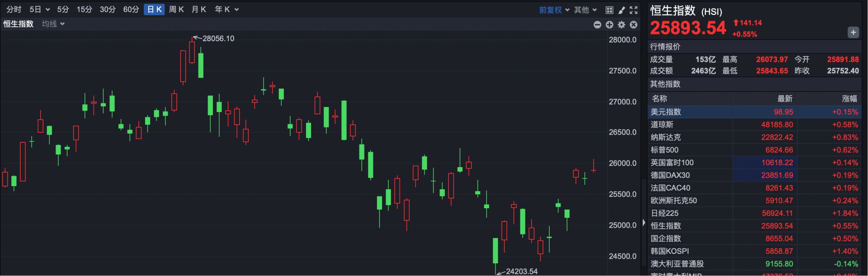The width and height of the screenshot is (868, 276).
Task: Zoom in chart with plus icon
Action: [609, 25]
